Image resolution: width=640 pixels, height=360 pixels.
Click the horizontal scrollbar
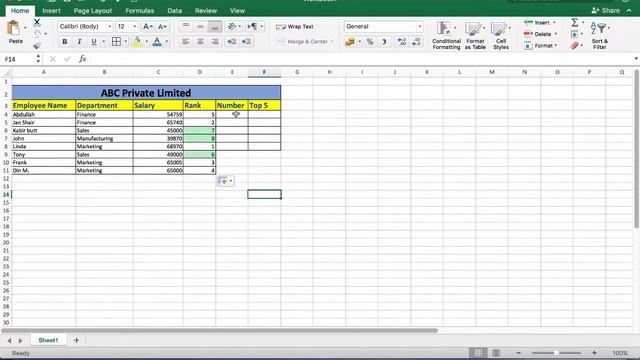click(x=220, y=331)
